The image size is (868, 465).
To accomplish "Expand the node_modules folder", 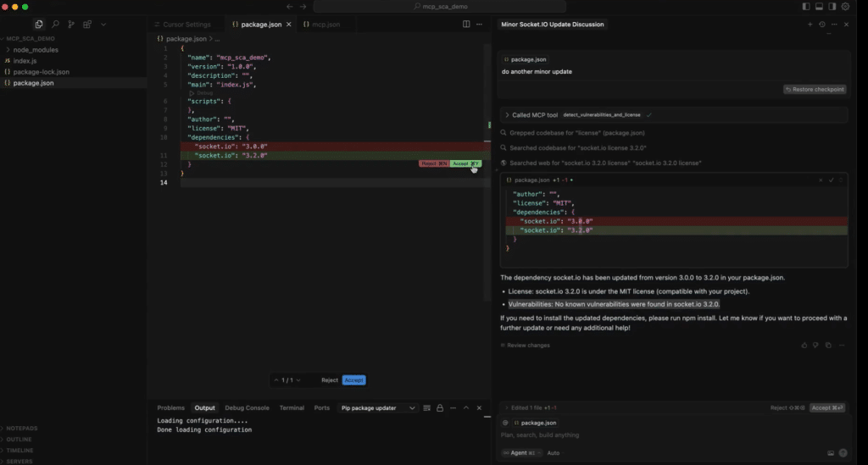I will [x=36, y=50].
